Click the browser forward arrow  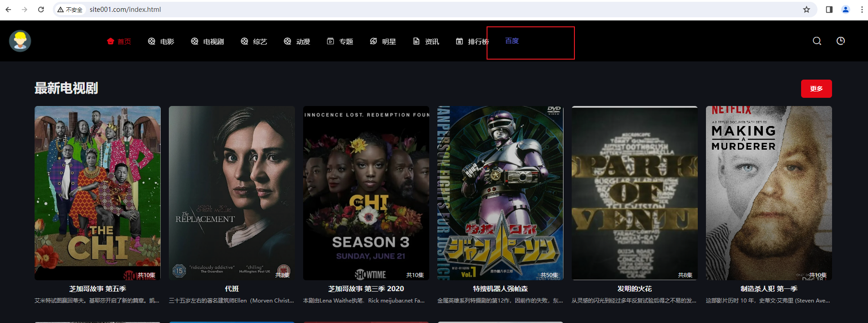coord(25,10)
